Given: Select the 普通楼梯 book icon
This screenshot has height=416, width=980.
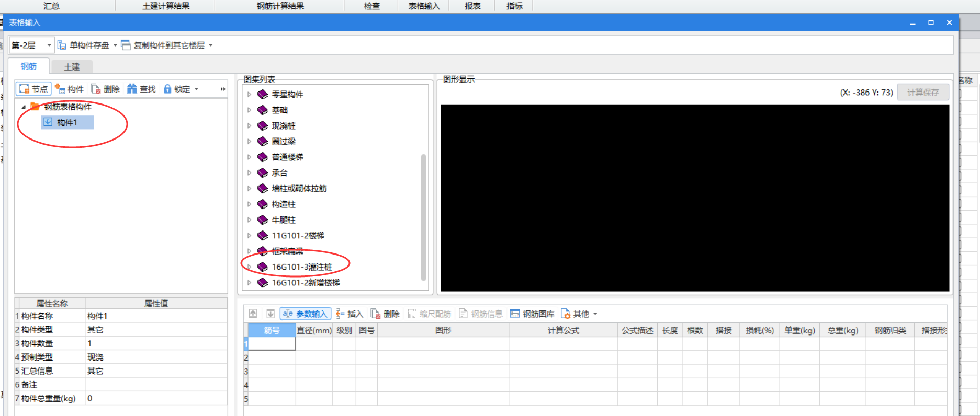Looking at the screenshot, I should tap(263, 157).
